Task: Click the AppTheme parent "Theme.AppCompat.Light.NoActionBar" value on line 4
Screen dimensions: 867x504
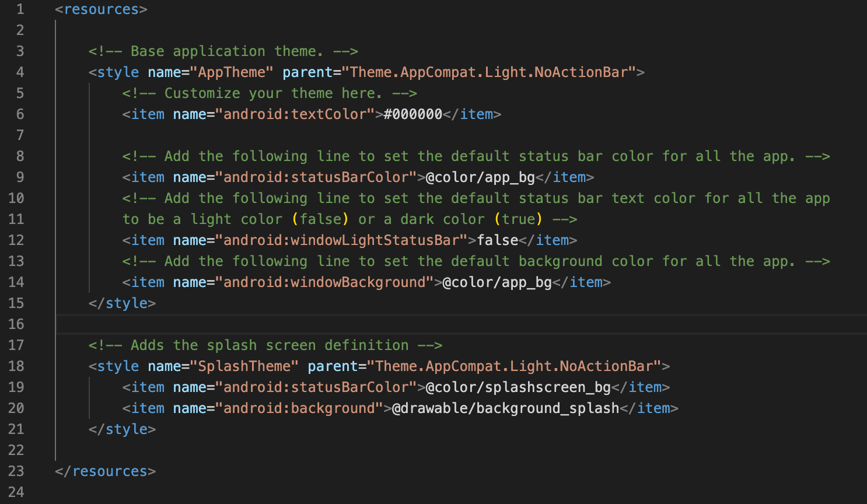Action: click(489, 72)
